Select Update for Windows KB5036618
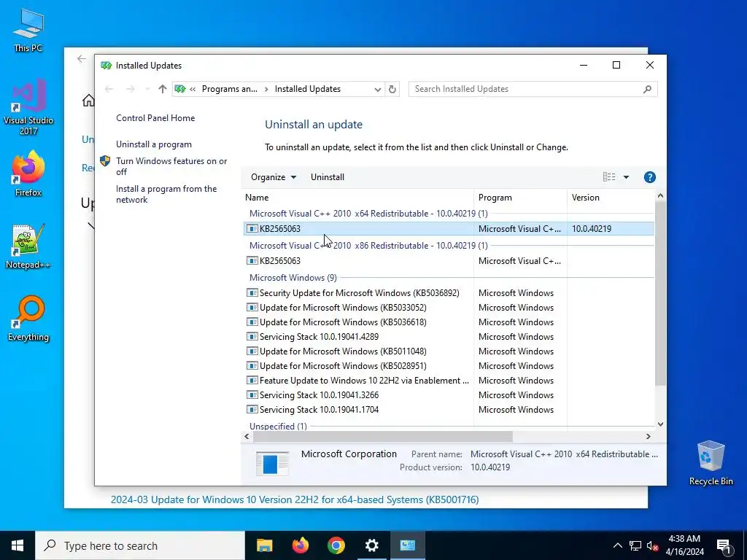 449,322
